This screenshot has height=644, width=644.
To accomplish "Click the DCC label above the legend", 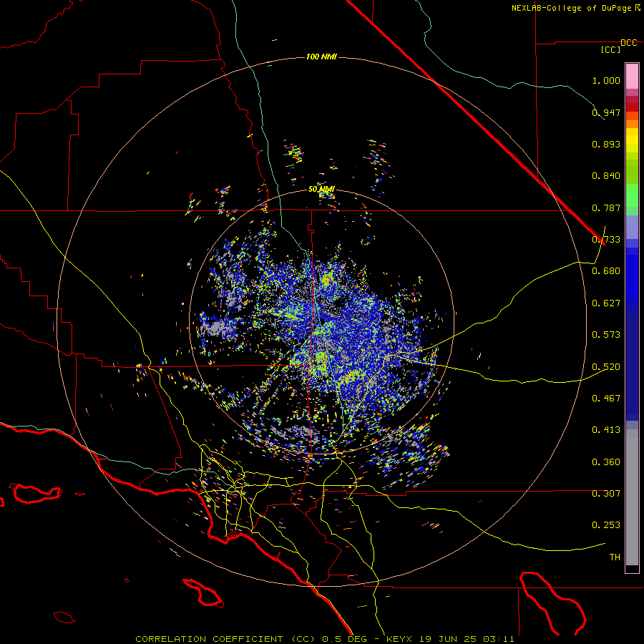I will click(x=629, y=43).
